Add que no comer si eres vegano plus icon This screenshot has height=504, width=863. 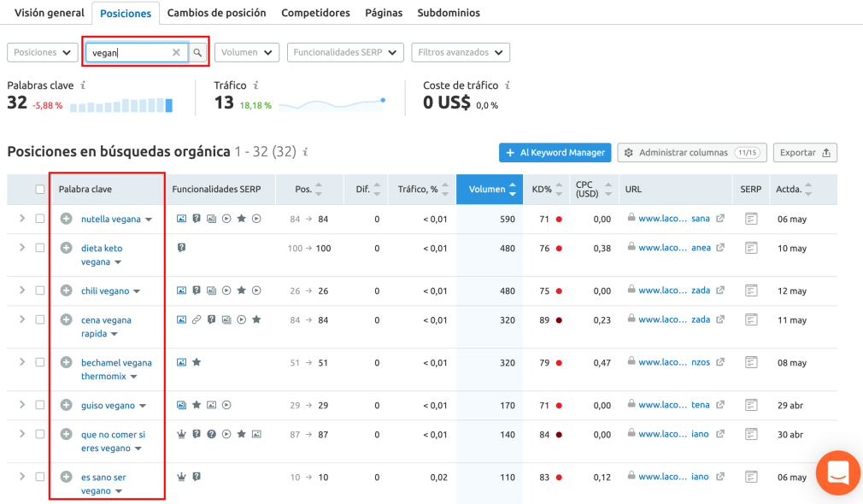66,434
